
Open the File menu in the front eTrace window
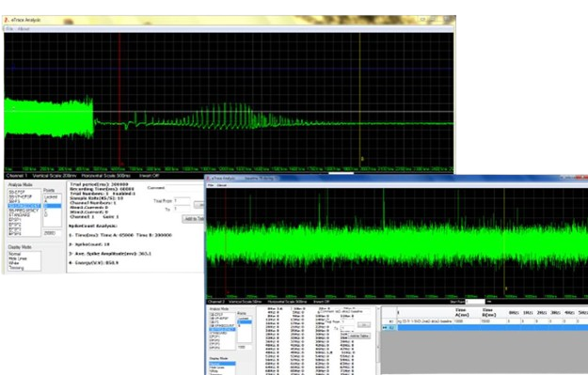(x=211, y=185)
